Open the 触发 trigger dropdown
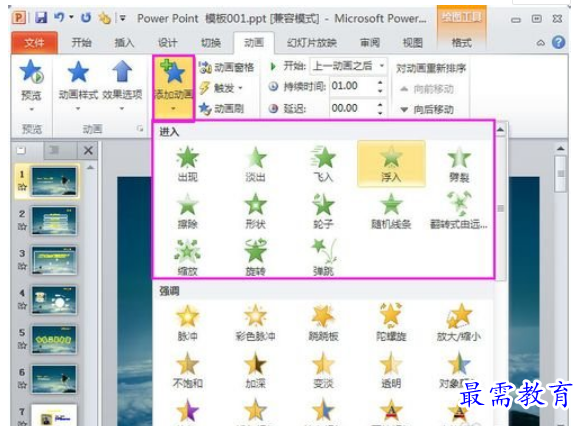The height and width of the screenshot is (426, 581). 221,88
